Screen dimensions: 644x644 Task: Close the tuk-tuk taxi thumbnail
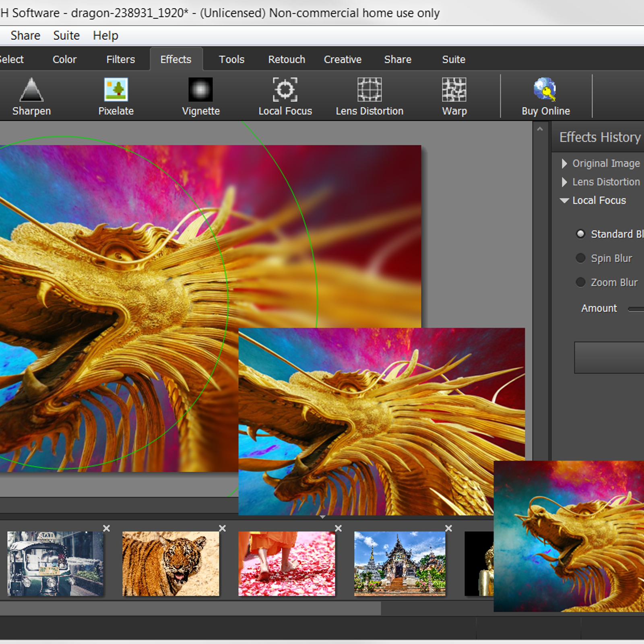106,528
